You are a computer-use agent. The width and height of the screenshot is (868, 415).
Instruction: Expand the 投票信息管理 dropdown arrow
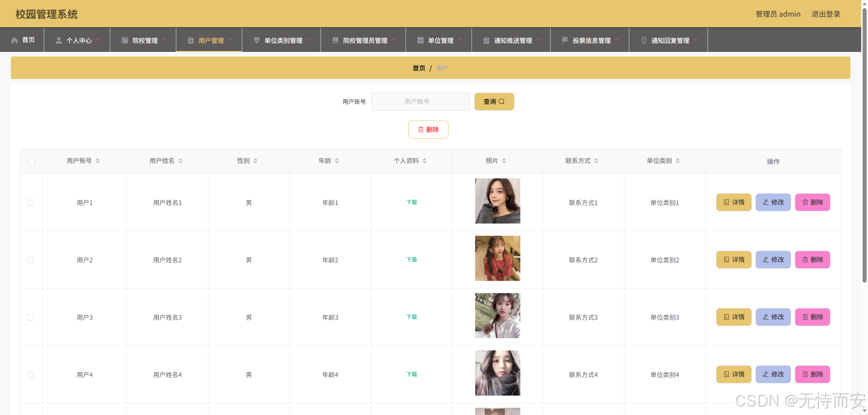pos(617,40)
